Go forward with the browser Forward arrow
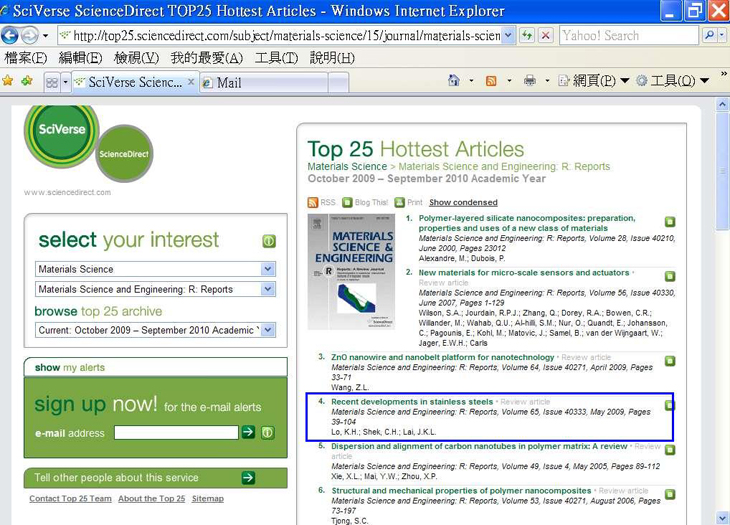730x525 pixels. pos(30,35)
